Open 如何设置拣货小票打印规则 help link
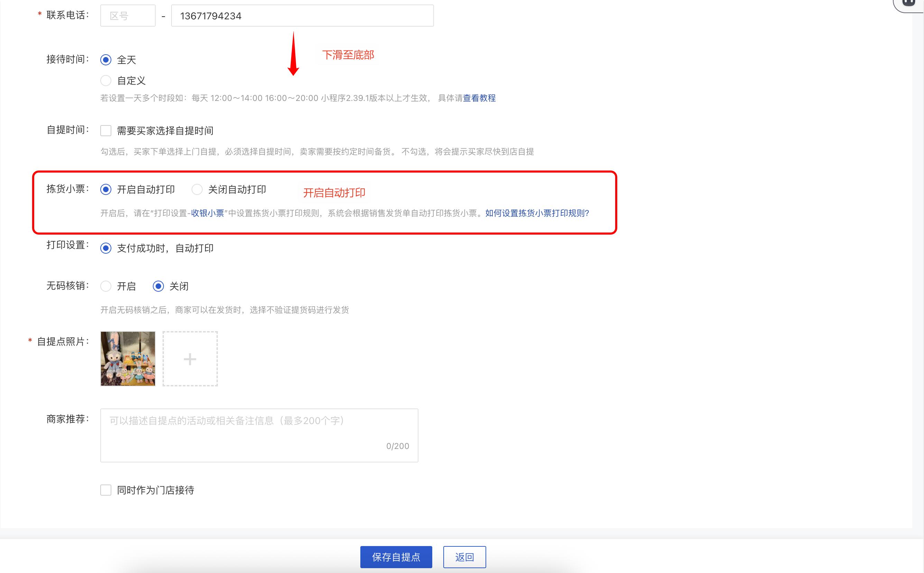Image resolution: width=924 pixels, height=573 pixels. click(537, 213)
